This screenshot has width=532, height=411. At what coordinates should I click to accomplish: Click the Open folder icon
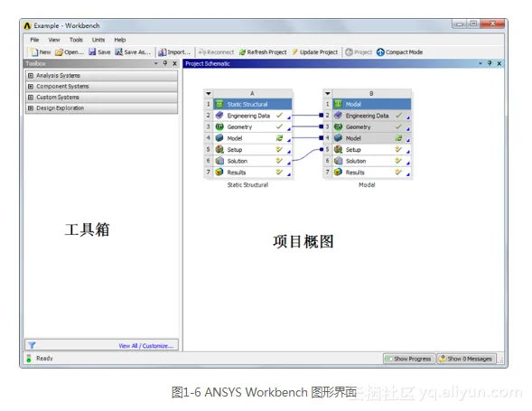(x=59, y=51)
